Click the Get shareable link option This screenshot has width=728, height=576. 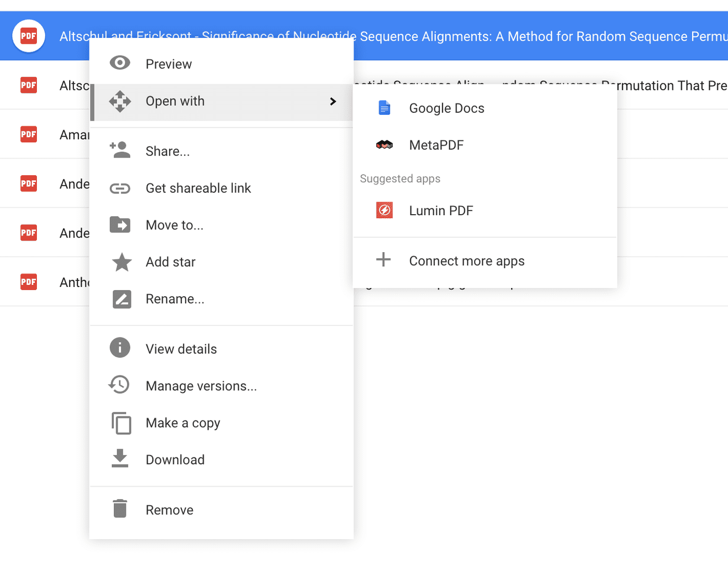click(198, 188)
